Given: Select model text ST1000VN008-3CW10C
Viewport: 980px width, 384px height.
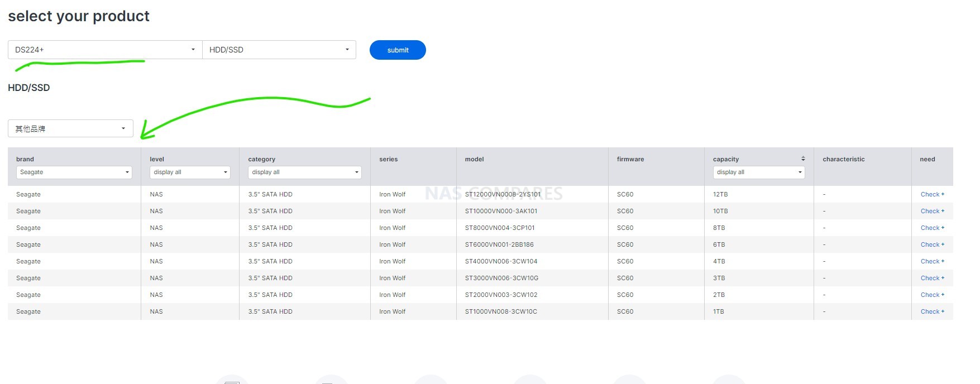Looking at the screenshot, I should click(501, 311).
